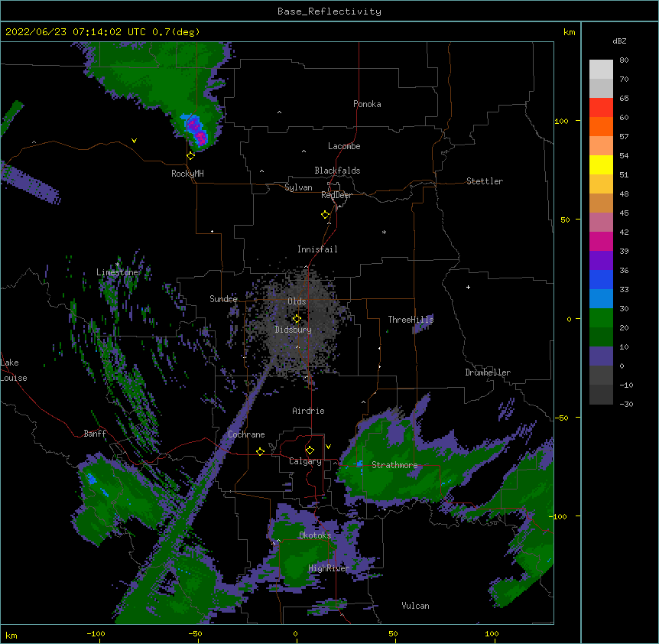Viewport: 659px width, 644px height.
Task: Click the 54 value in dBZ legend
Action: pyautogui.click(x=624, y=155)
